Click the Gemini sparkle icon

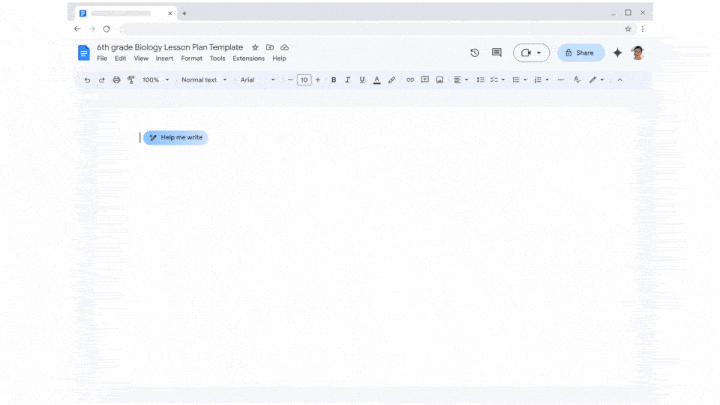(617, 53)
